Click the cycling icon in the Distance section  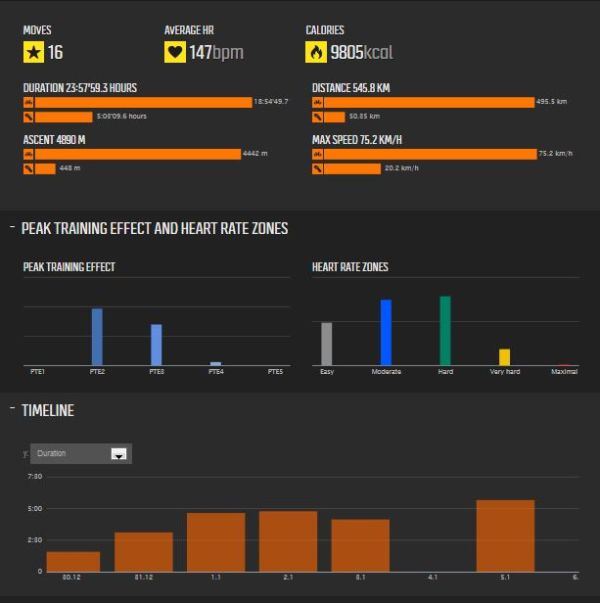317,102
